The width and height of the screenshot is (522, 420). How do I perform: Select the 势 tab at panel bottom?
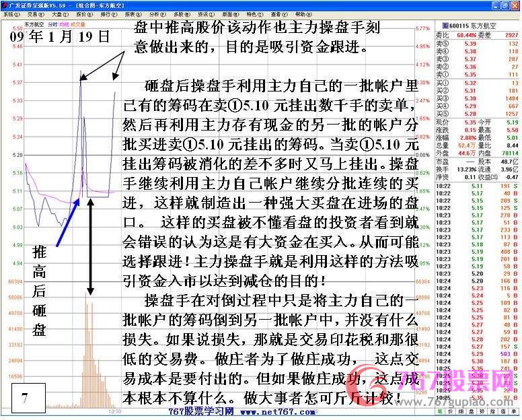(482, 412)
